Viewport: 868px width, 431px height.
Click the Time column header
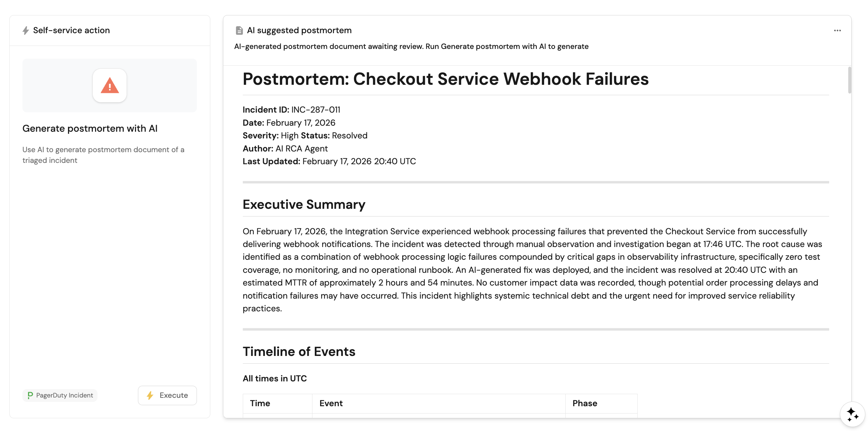point(260,403)
